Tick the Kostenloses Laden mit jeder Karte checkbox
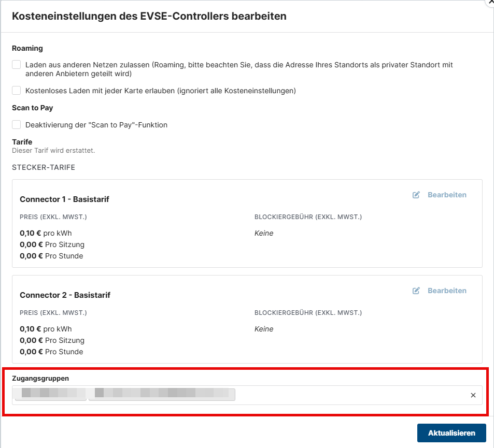Screen dimensions: 494x448 click(17, 91)
